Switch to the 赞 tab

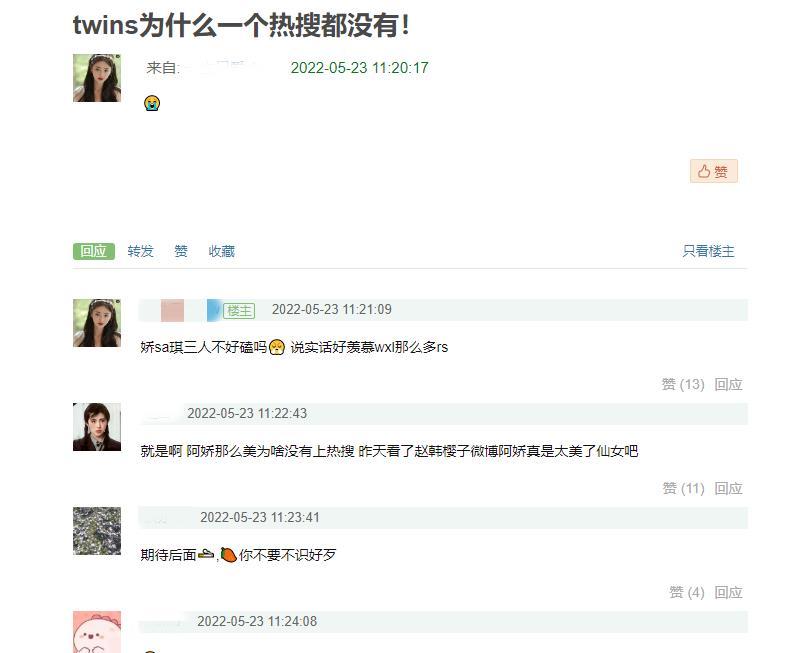coord(181,251)
